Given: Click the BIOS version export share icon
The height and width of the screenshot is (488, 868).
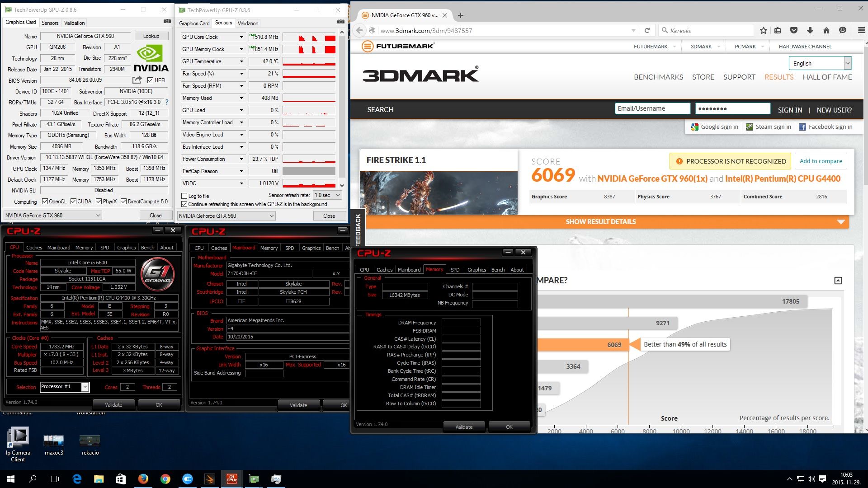Looking at the screenshot, I should coord(137,80).
